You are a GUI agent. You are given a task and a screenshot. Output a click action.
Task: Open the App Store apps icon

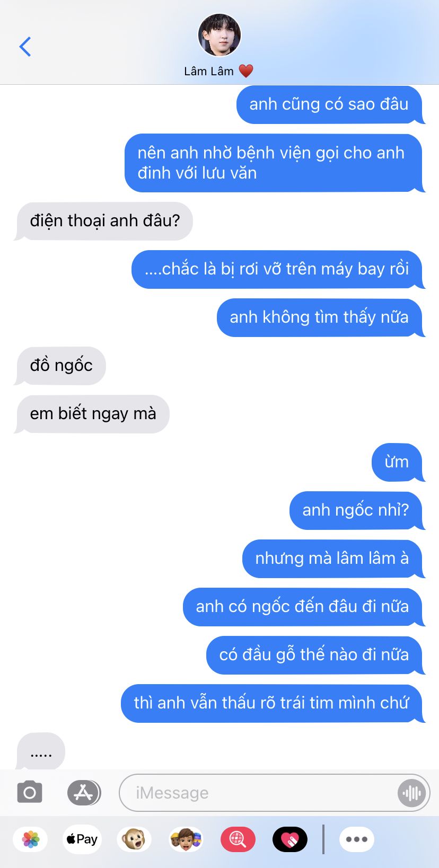point(84,793)
